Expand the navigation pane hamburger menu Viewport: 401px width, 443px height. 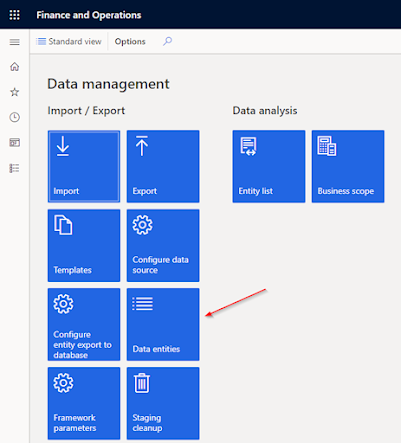14,42
